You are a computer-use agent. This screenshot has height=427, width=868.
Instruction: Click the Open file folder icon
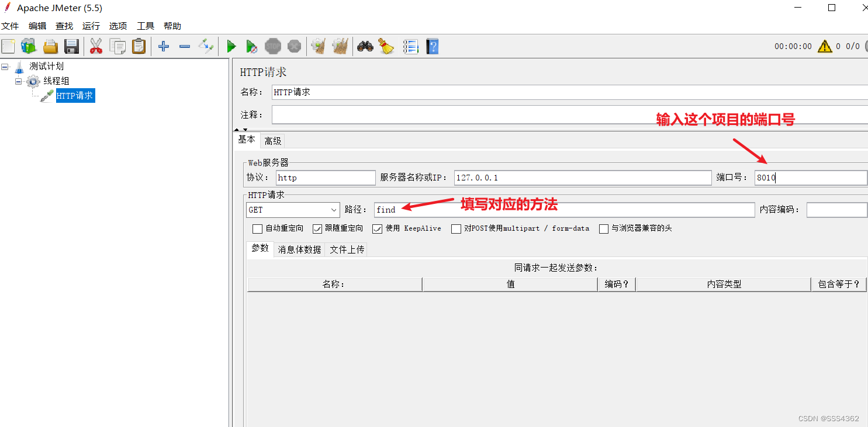coord(51,46)
